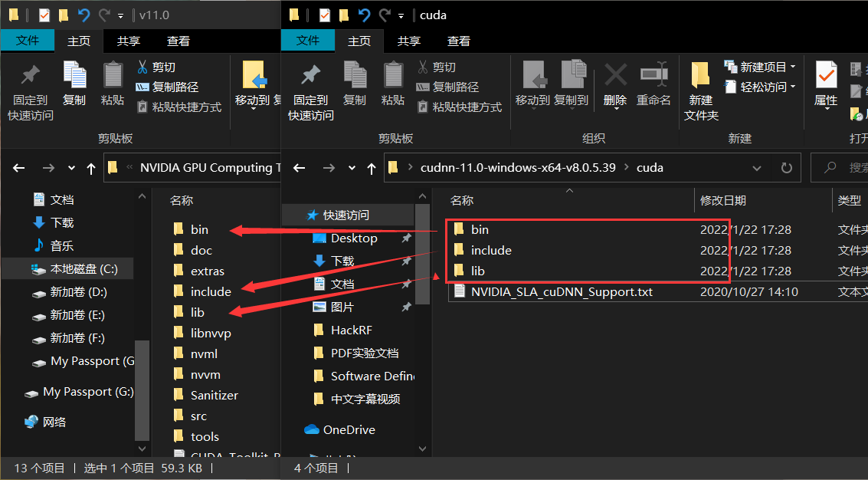The height and width of the screenshot is (480, 868).
Task: Click Pin to Quick access in cuda window
Action: [x=310, y=92]
